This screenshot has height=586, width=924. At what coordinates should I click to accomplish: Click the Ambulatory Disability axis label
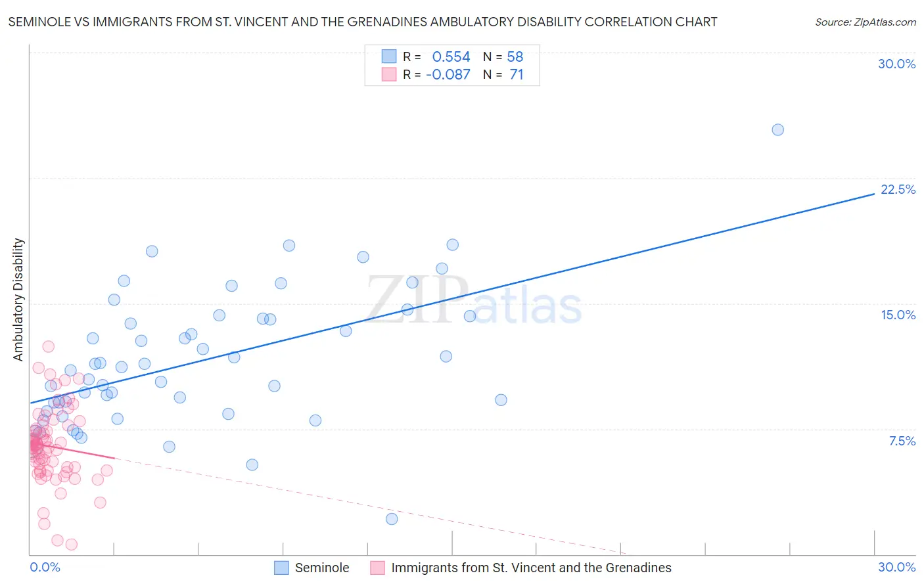click(18, 300)
